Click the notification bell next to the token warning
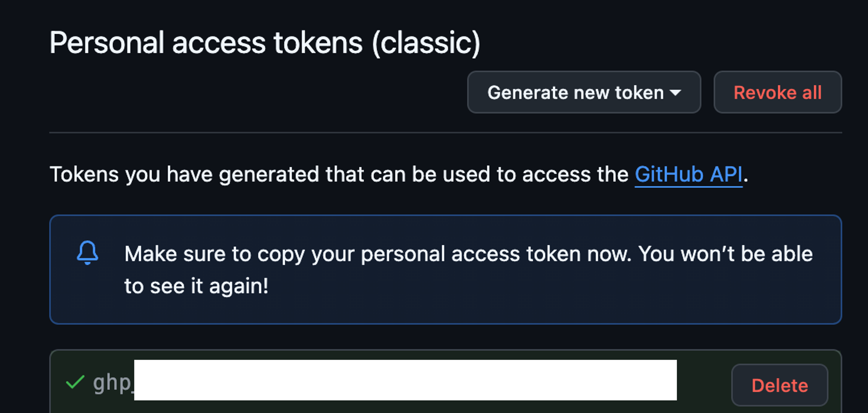 tap(87, 254)
